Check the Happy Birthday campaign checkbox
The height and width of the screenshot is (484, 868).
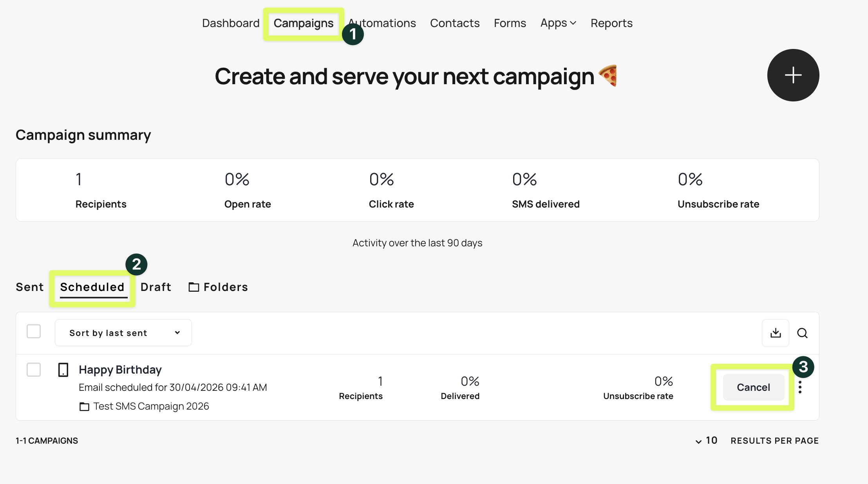point(34,369)
